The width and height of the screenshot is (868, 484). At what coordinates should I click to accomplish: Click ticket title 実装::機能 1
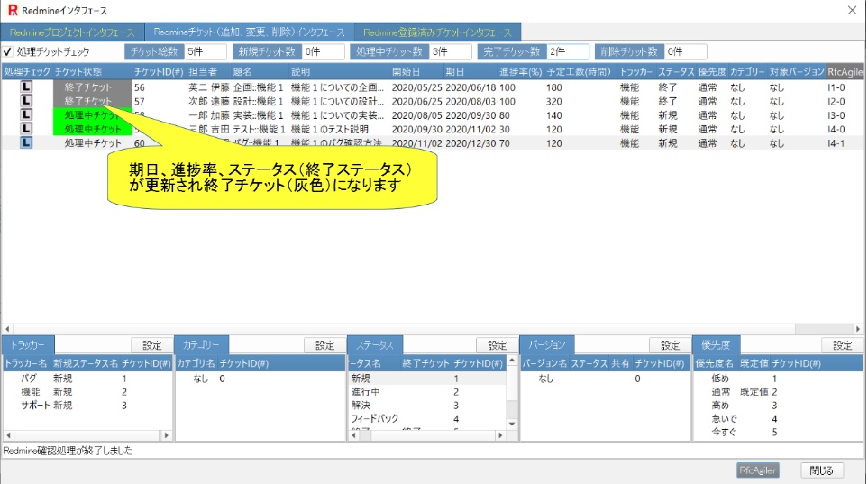pos(258,114)
